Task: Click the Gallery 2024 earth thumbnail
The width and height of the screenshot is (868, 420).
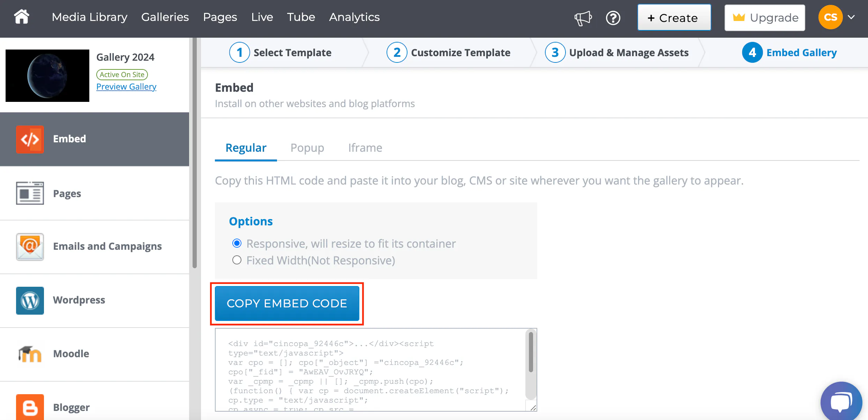Action: 47,76
